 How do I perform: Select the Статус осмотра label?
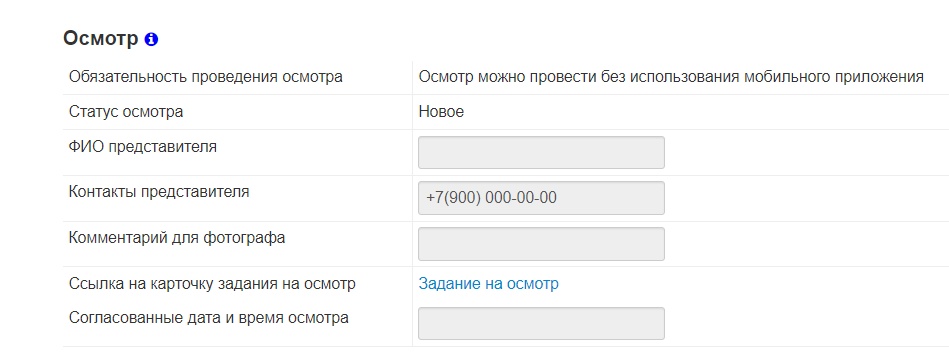click(x=126, y=112)
